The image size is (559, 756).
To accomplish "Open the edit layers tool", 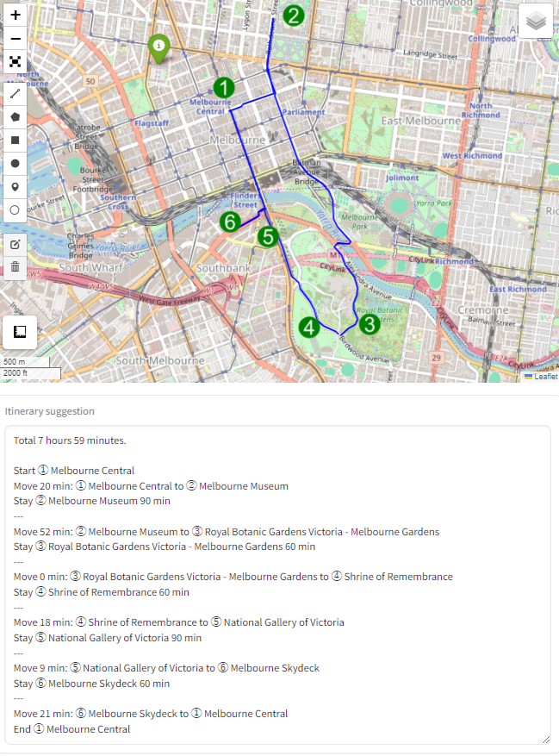I will (16, 245).
